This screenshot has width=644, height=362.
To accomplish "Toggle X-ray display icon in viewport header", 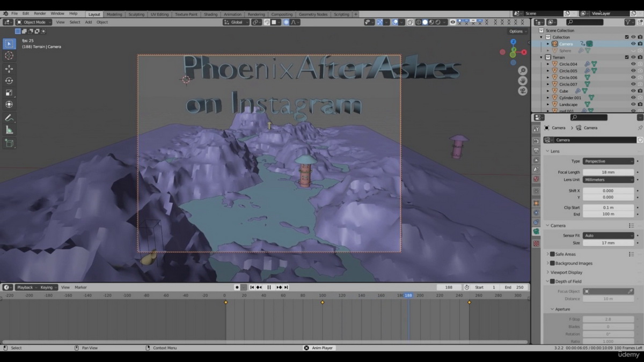I will 410,22.
